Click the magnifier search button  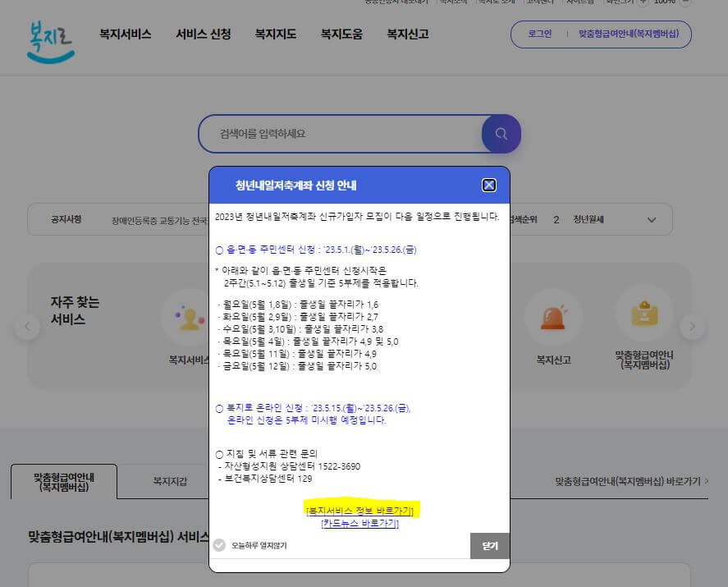click(x=501, y=134)
